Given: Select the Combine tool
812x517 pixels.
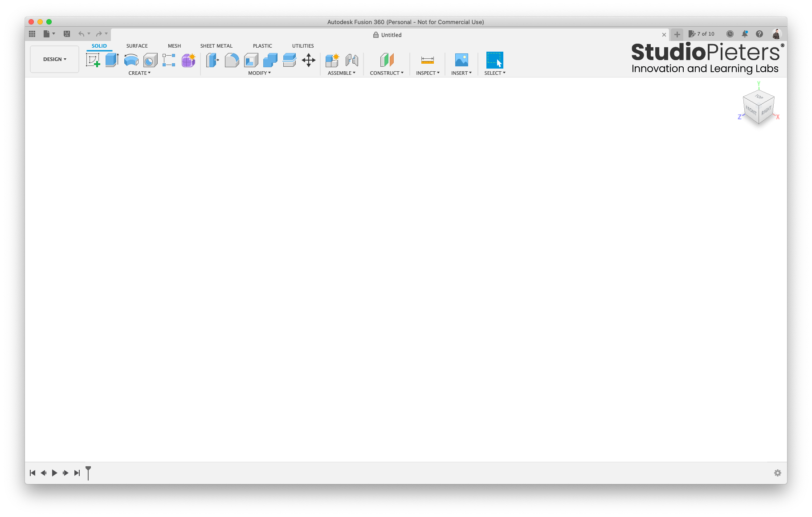Looking at the screenshot, I should pos(270,60).
